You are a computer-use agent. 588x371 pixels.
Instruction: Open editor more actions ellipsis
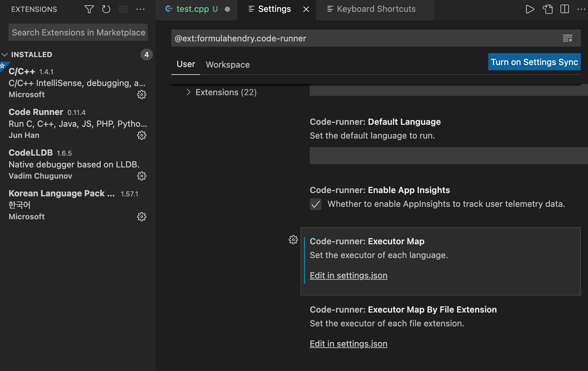coord(581,9)
